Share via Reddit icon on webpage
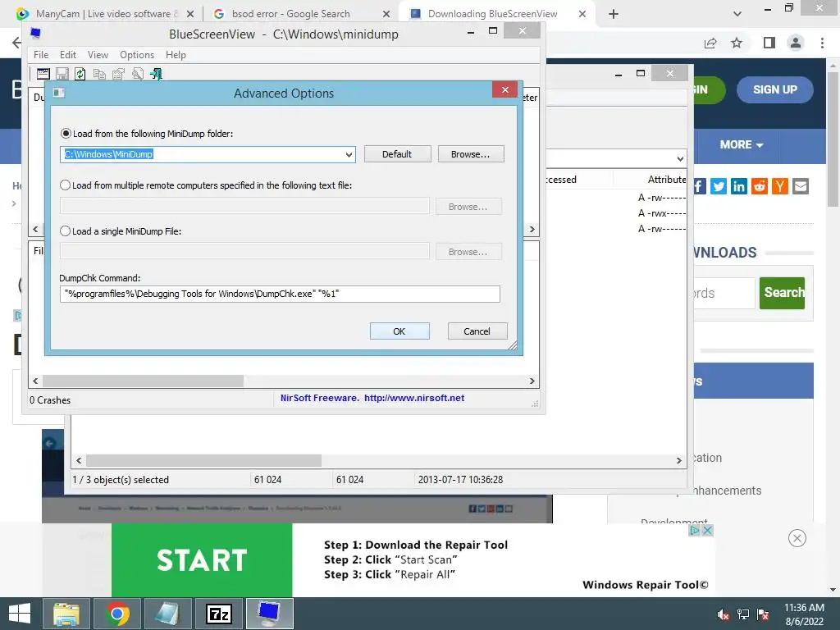Image resolution: width=840 pixels, height=630 pixels. (759, 186)
